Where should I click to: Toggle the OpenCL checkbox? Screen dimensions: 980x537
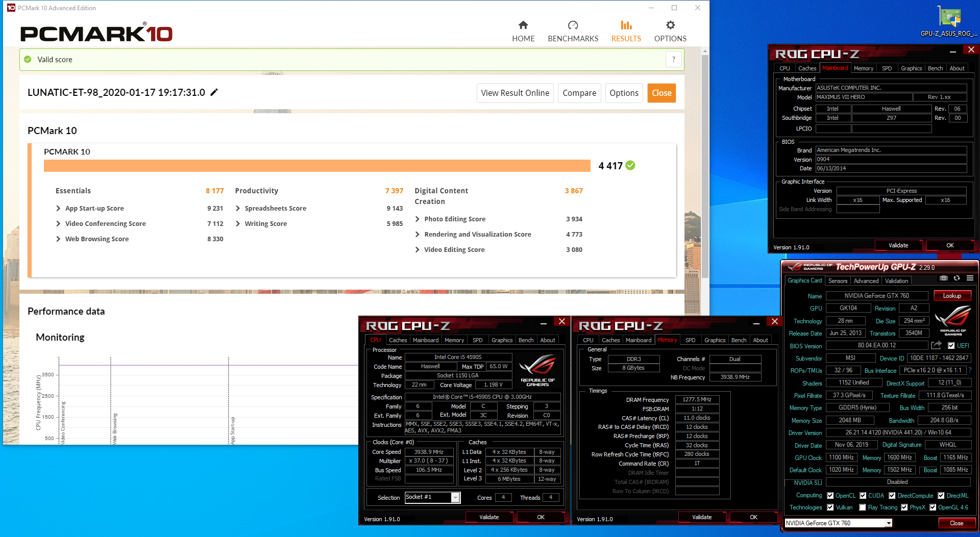pos(830,496)
